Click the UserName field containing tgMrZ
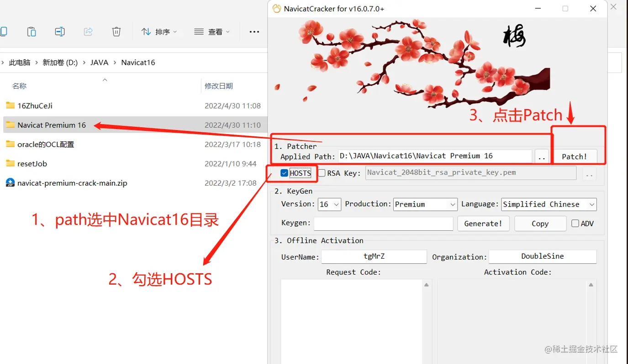The height and width of the screenshot is (364, 628). tap(374, 256)
